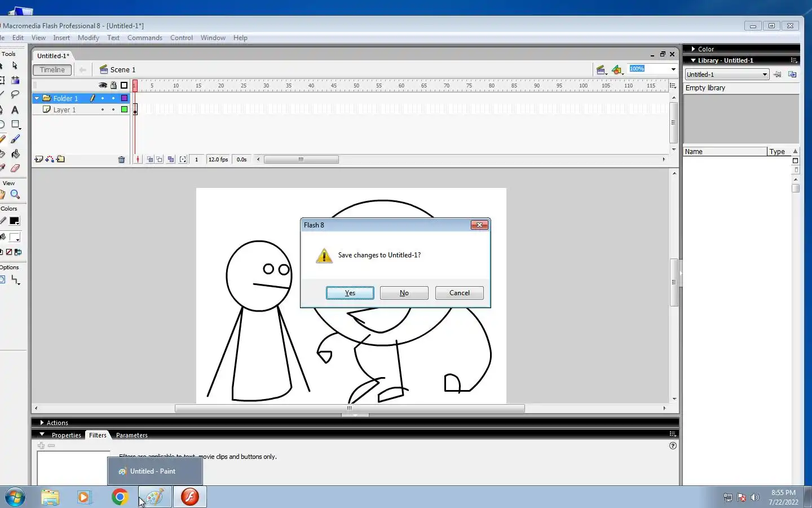Toggle Layer 1 green outline square

tap(125, 110)
